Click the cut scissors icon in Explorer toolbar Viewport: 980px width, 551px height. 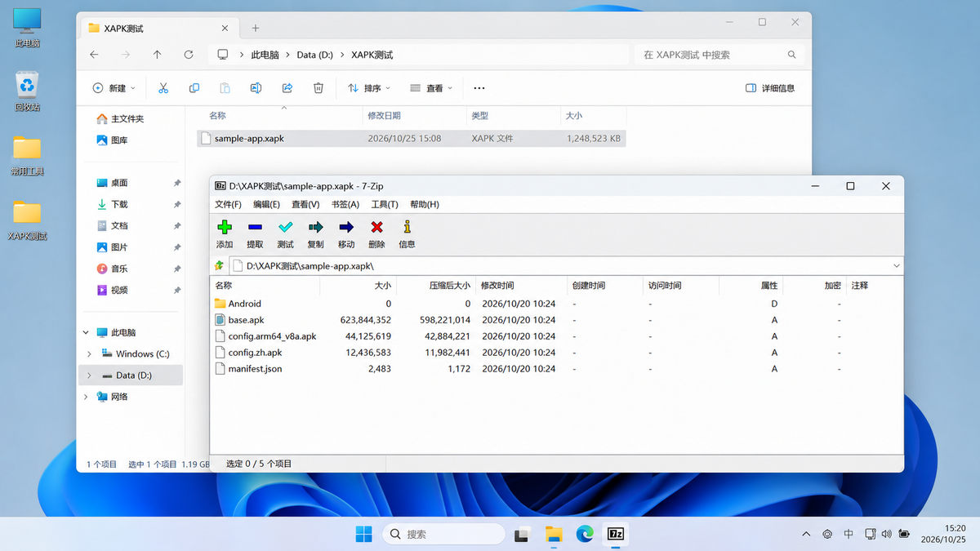pyautogui.click(x=163, y=88)
